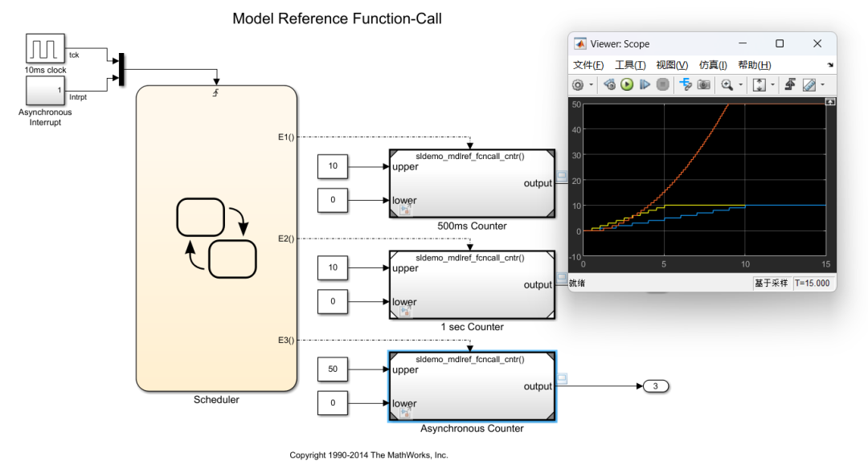Open the Triggers icon in Scope toolbar
868x465 pixels.
[791, 84]
